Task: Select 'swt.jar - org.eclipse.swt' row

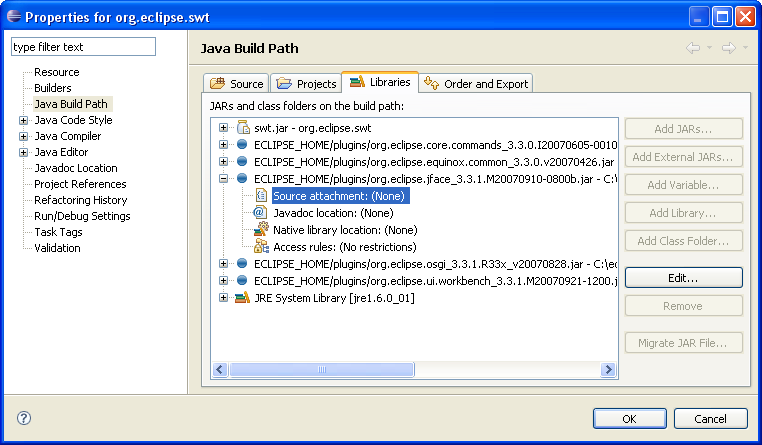Action: pyautogui.click(x=312, y=128)
